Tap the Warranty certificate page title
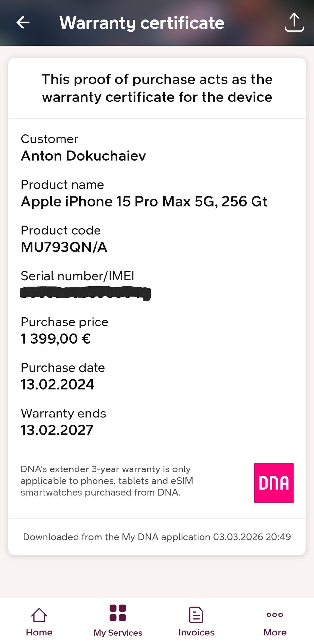Image resolution: width=314 pixels, height=644 pixels. click(142, 23)
